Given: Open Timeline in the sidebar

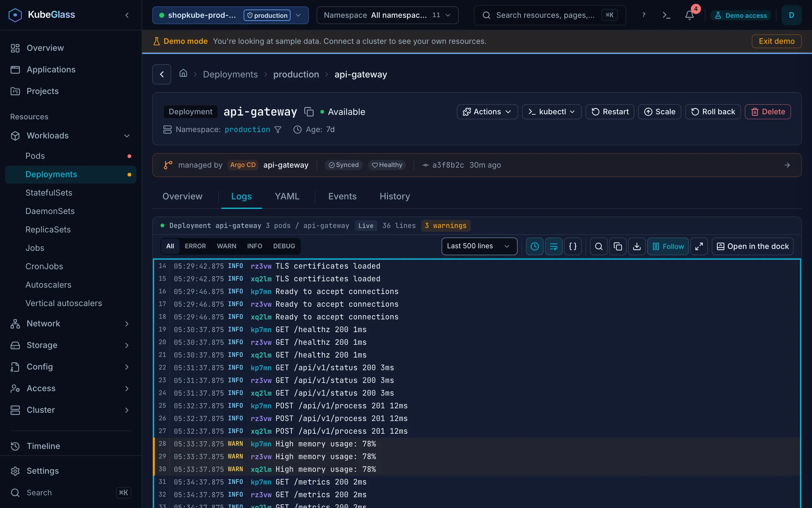Looking at the screenshot, I should click(x=70, y=446).
